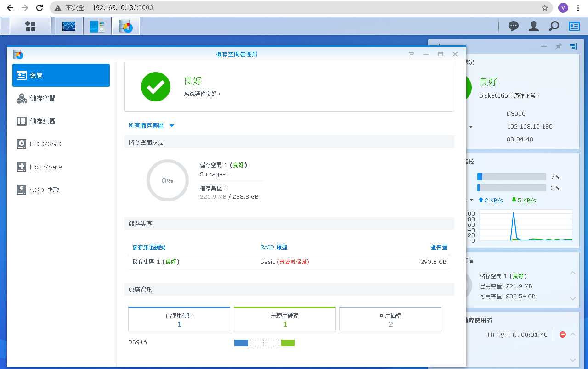Click the 00:04:40 uptime value
The image size is (588, 369).
coord(520,139)
